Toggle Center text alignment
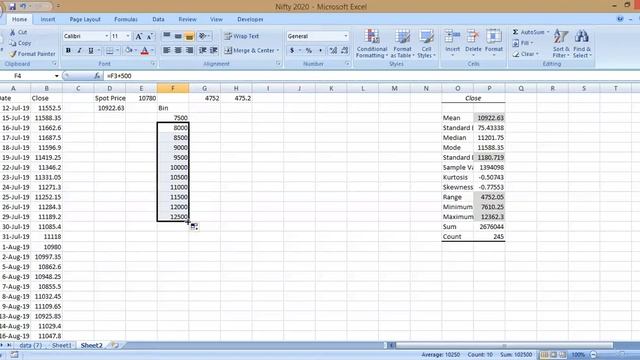 [x=178, y=50]
